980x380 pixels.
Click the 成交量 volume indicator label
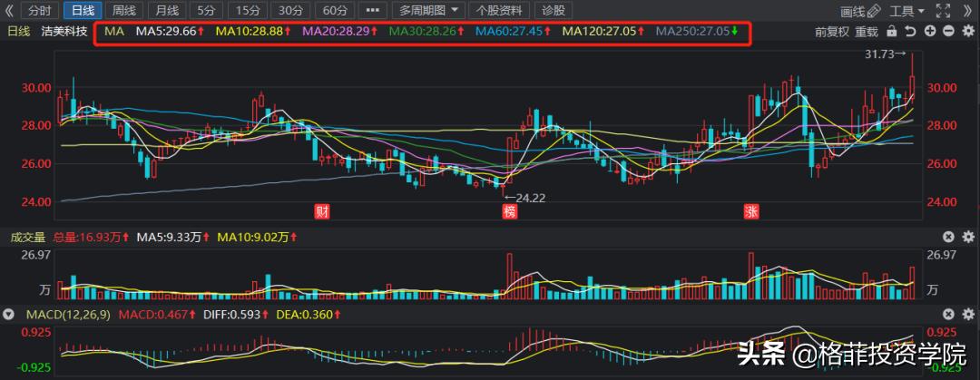(x=26, y=237)
